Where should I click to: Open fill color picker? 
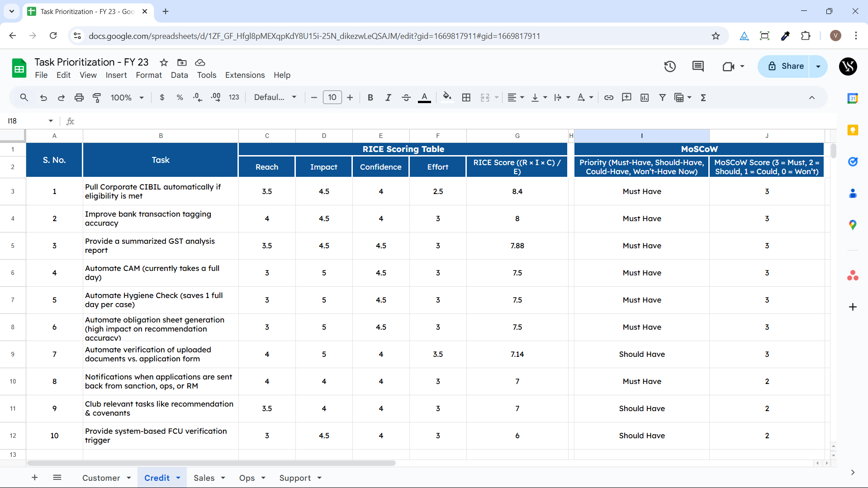tap(447, 97)
